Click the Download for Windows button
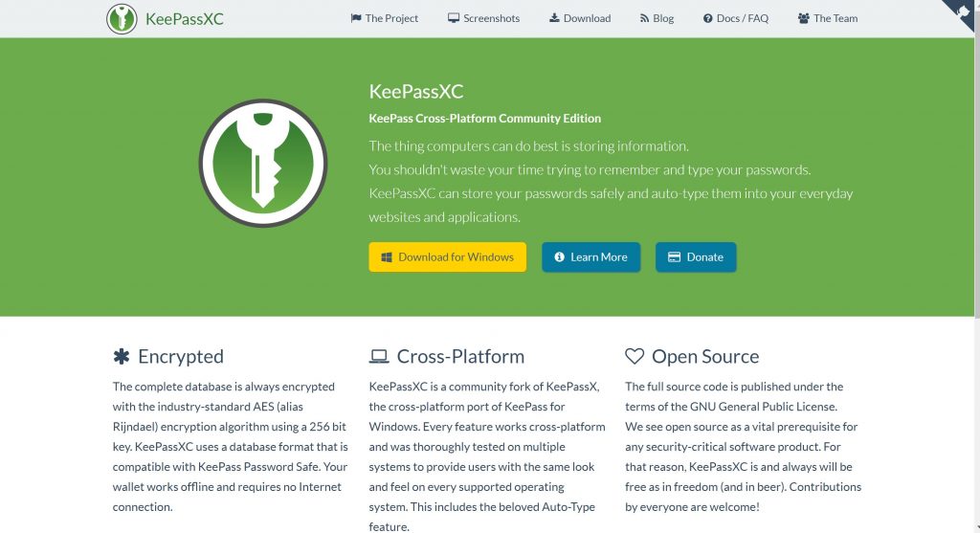Screen dimensions: 980x533 coord(448,256)
